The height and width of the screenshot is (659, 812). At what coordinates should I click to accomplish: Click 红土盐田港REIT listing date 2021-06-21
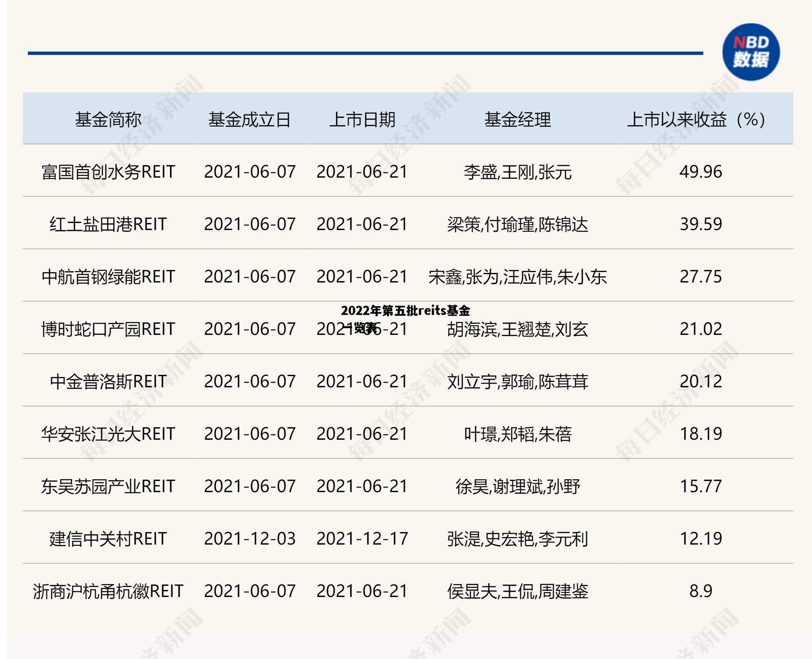[x=362, y=224]
